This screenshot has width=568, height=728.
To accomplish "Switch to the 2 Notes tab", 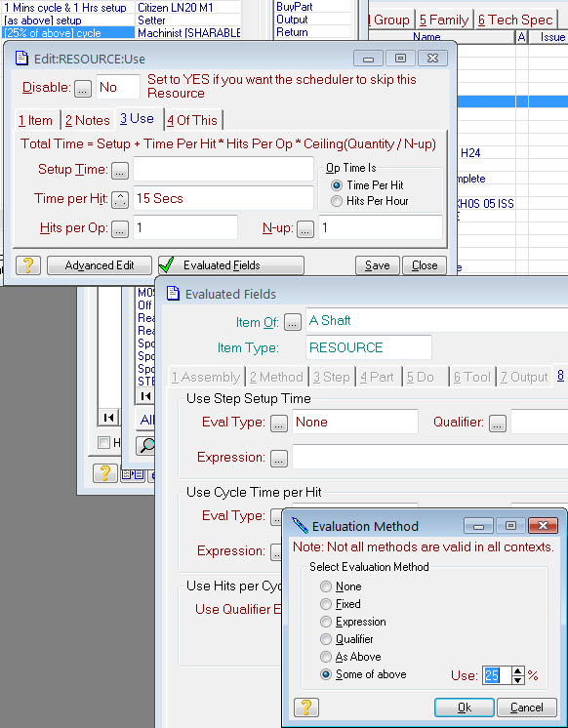I will (x=87, y=120).
